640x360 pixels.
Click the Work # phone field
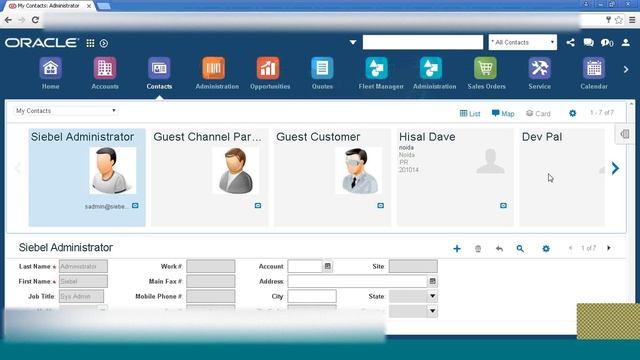coord(211,266)
